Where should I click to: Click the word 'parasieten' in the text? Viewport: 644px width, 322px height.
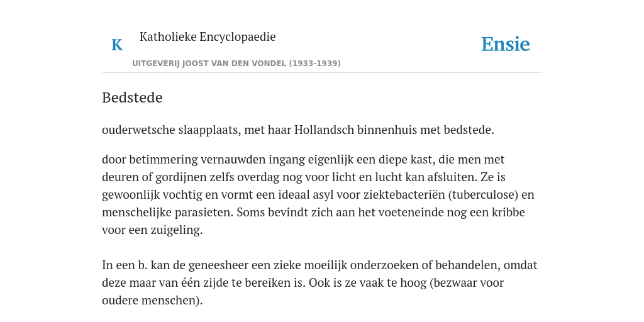tap(204, 213)
